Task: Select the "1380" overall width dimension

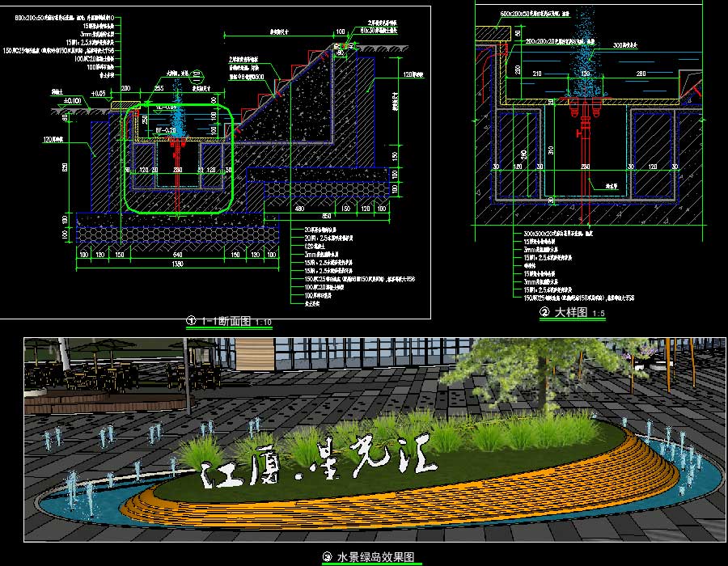Action: pyautogui.click(x=177, y=264)
